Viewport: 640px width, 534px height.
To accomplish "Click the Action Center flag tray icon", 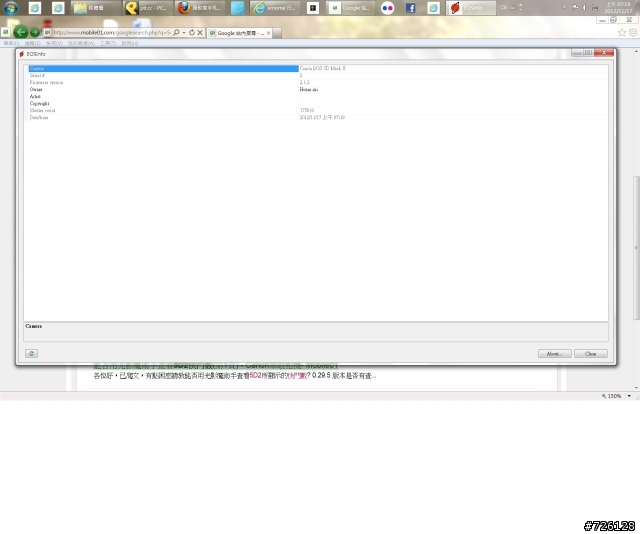I will pyautogui.click(x=575, y=7).
